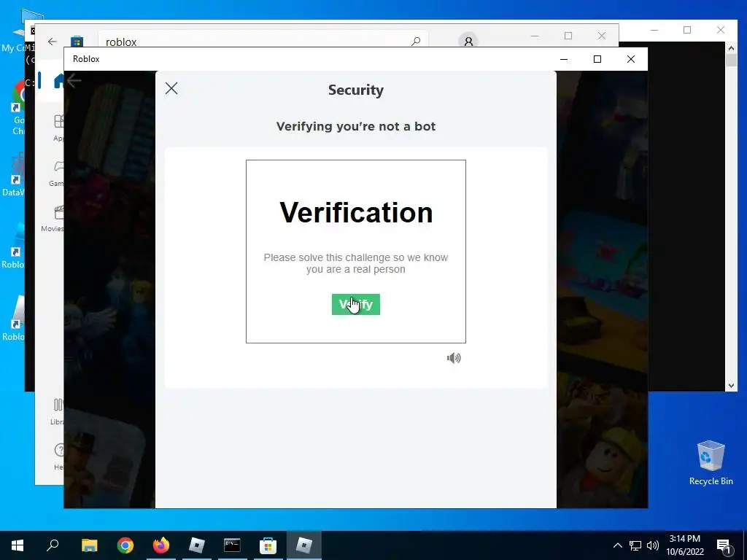Open Gaming section in Store sidebar
Viewport: 747px width, 560px height.
(57, 174)
